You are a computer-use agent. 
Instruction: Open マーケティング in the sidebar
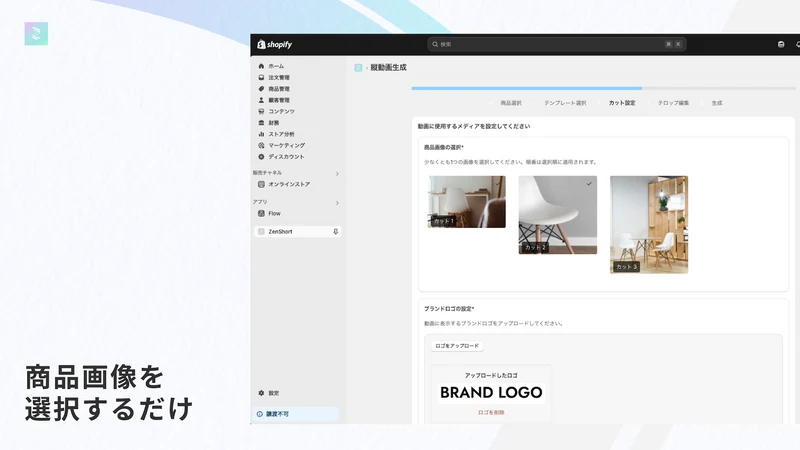click(x=287, y=145)
